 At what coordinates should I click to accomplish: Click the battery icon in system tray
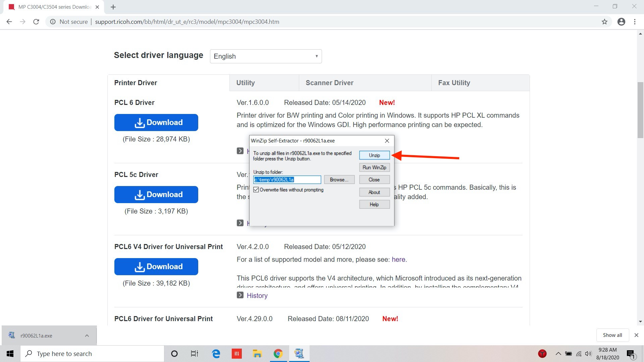click(569, 354)
